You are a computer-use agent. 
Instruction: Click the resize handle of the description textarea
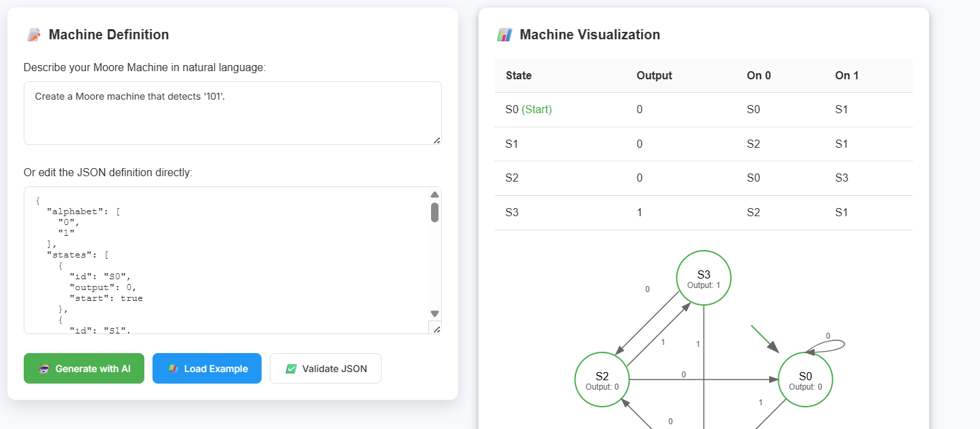[438, 140]
